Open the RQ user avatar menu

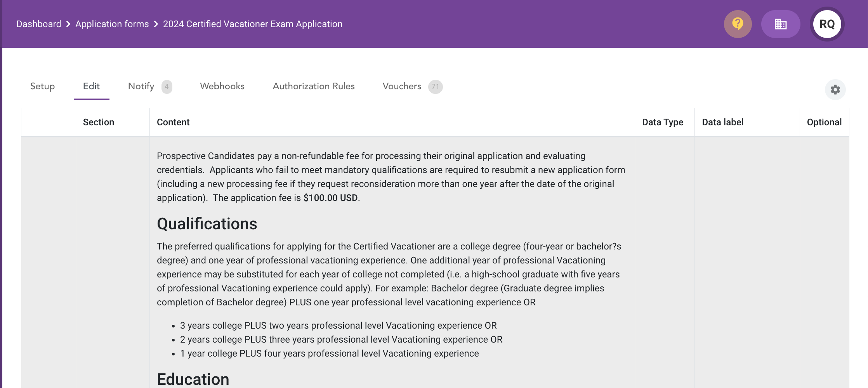[827, 24]
